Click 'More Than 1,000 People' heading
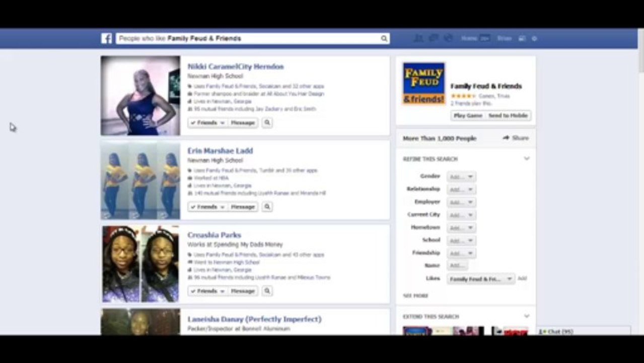 pos(440,138)
